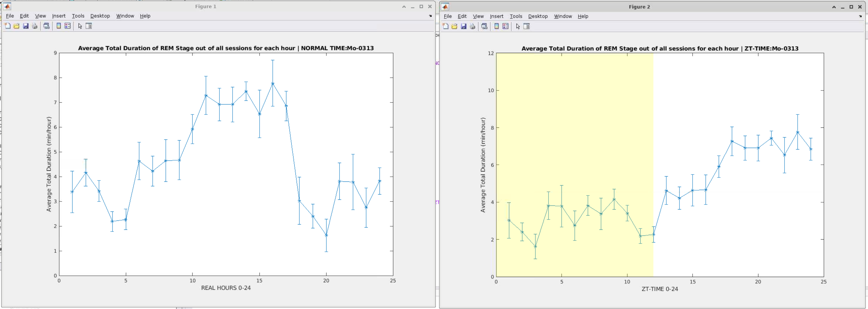Image resolution: width=868 pixels, height=309 pixels.
Task: Open the Insert menu in Figure 1
Action: point(59,16)
